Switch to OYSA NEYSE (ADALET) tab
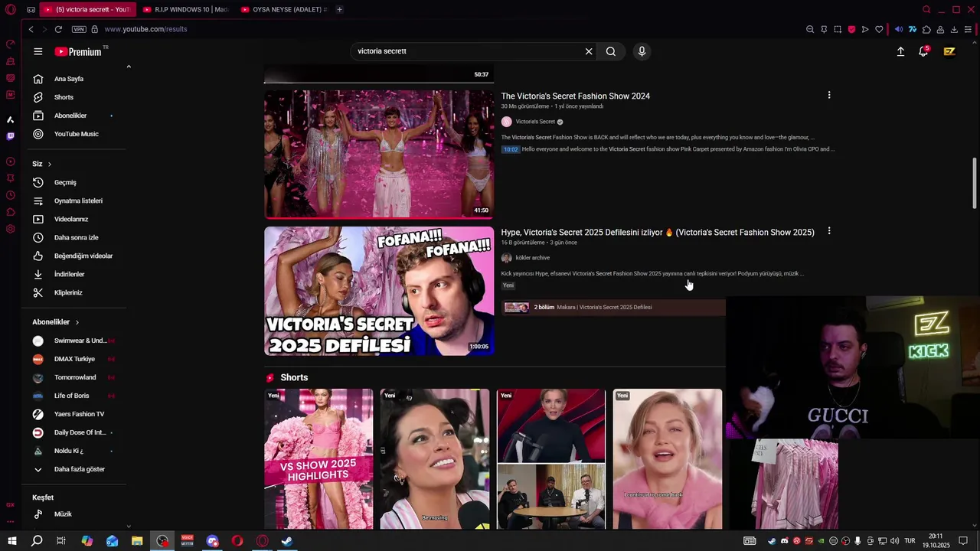This screenshot has width=980, height=551. click(284, 9)
